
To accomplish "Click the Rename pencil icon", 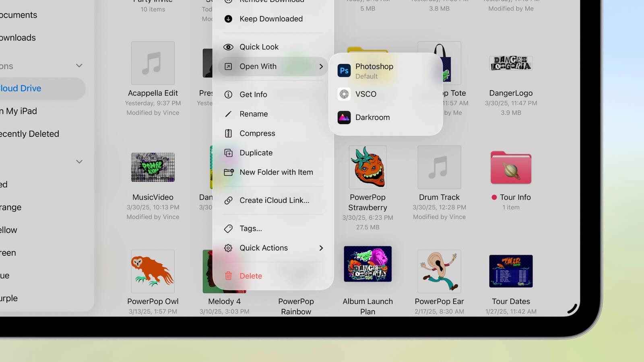I will click(x=229, y=114).
